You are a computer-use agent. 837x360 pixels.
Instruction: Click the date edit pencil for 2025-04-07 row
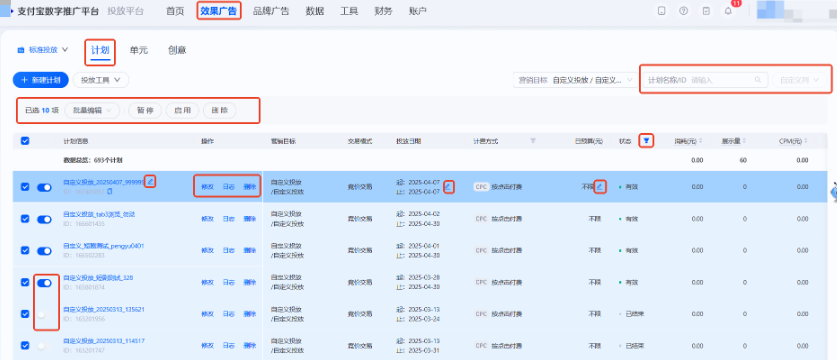448,186
